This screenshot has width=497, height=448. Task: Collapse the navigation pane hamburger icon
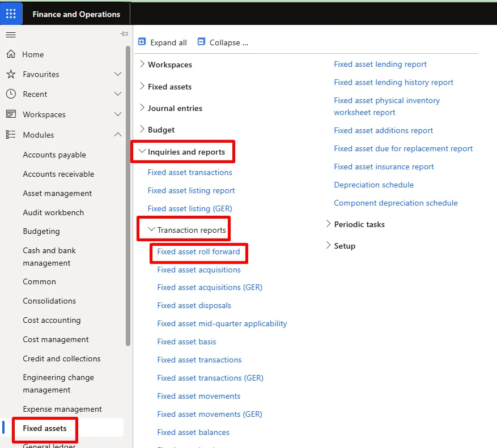click(x=11, y=35)
